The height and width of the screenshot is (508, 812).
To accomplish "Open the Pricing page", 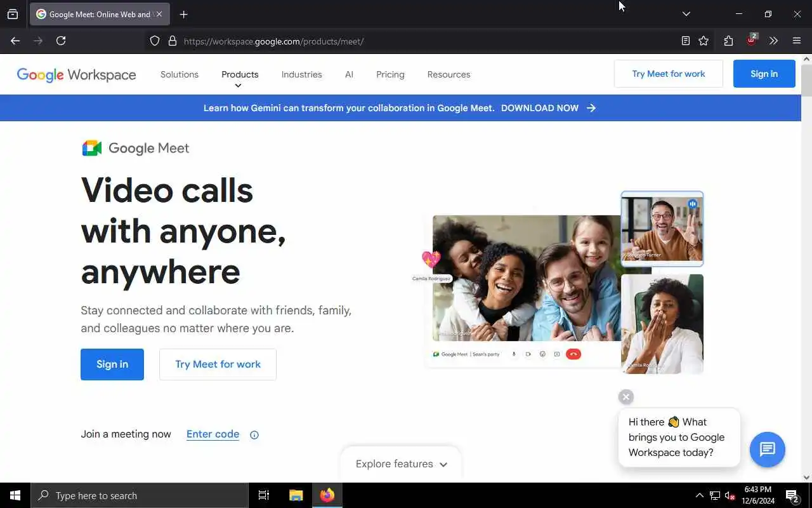I will (390, 74).
